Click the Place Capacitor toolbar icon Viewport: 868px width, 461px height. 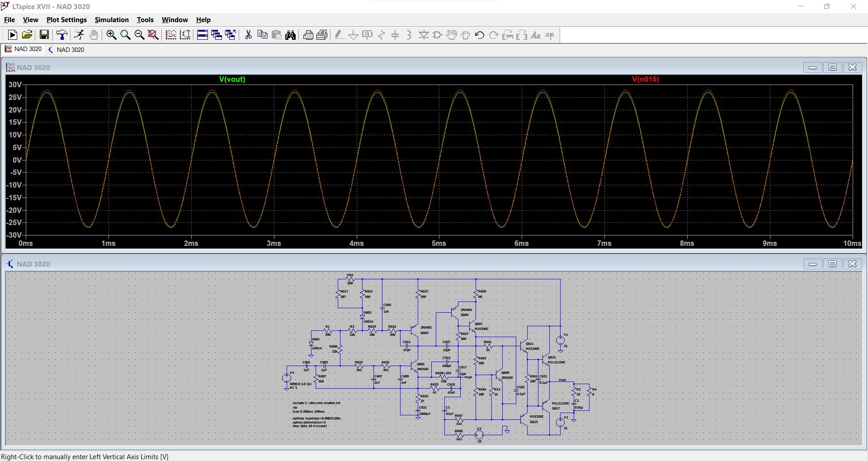coord(396,35)
